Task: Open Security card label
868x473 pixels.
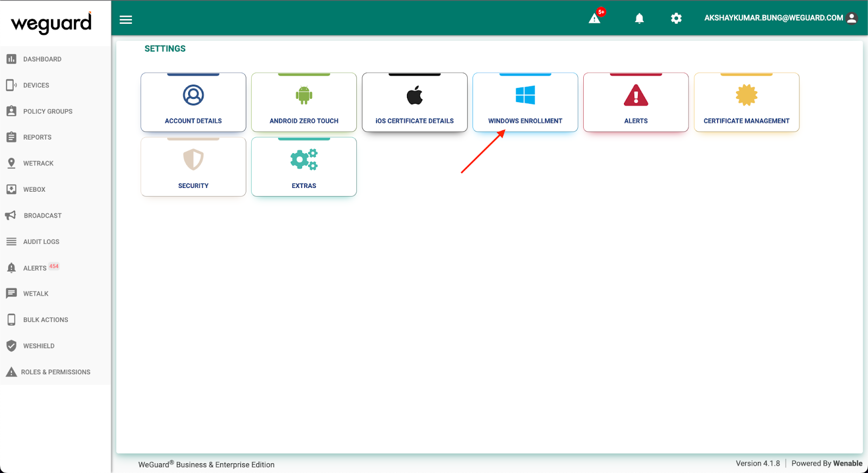Action: [193, 186]
